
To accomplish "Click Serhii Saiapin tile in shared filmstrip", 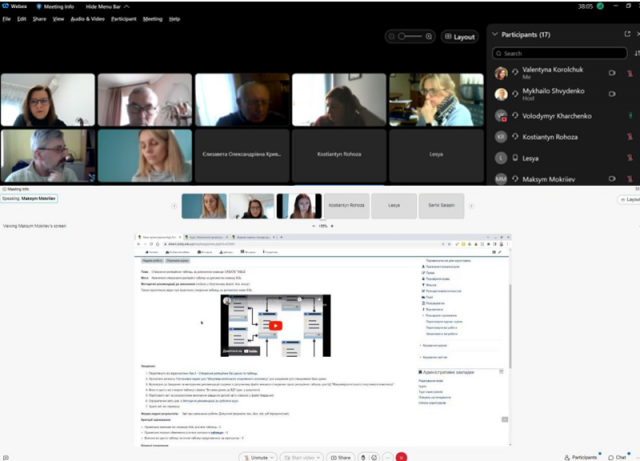I will pyautogui.click(x=441, y=206).
